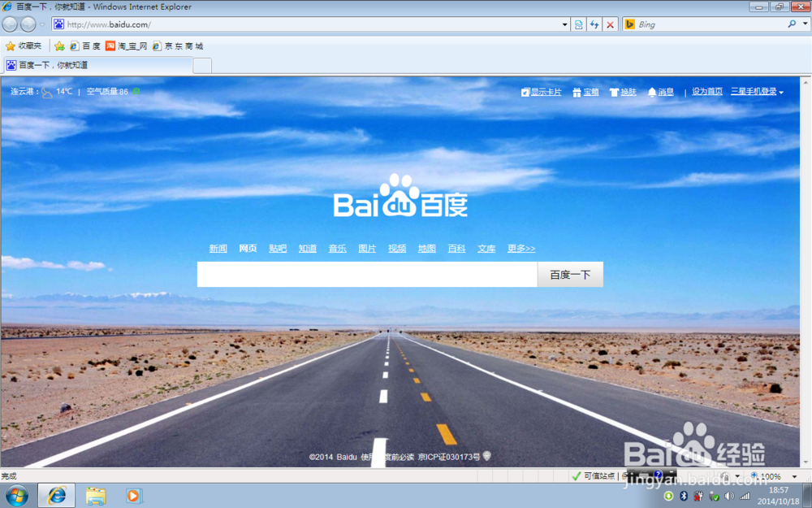The height and width of the screenshot is (508, 812).
Task: Open the 视频 video category
Action: pos(397,248)
